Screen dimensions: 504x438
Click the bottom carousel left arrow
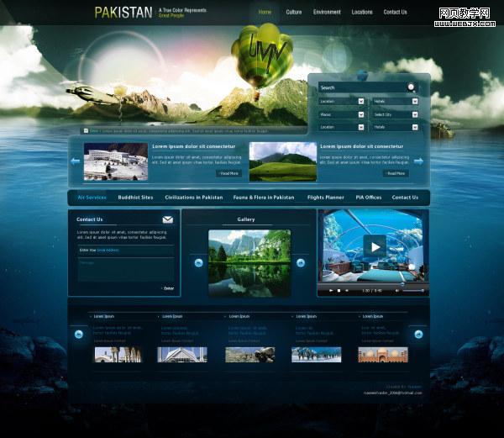pyautogui.click(x=78, y=335)
